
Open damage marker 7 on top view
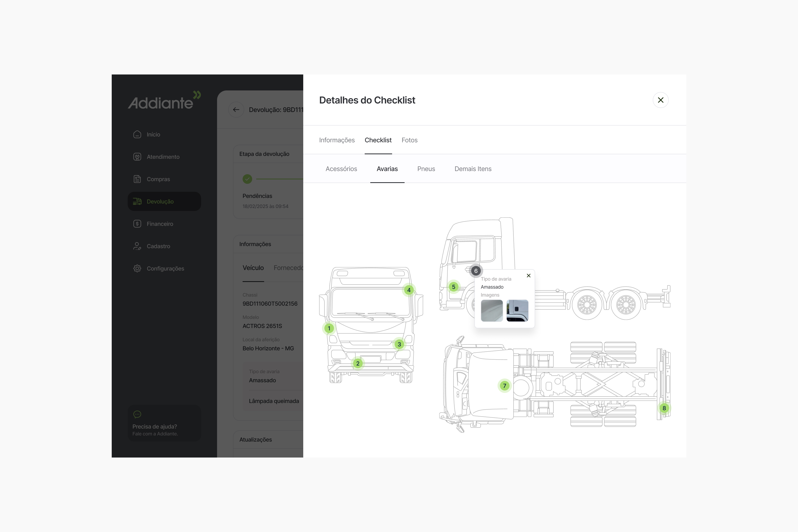coord(505,386)
